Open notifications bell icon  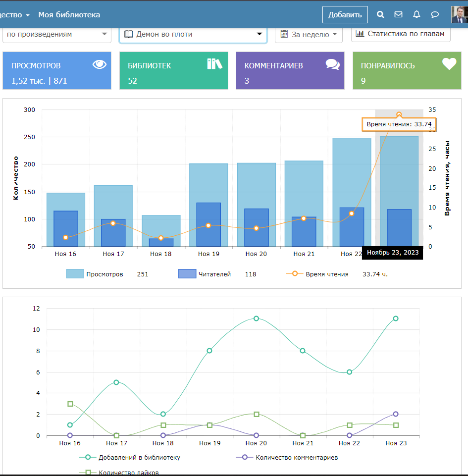(x=416, y=15)
